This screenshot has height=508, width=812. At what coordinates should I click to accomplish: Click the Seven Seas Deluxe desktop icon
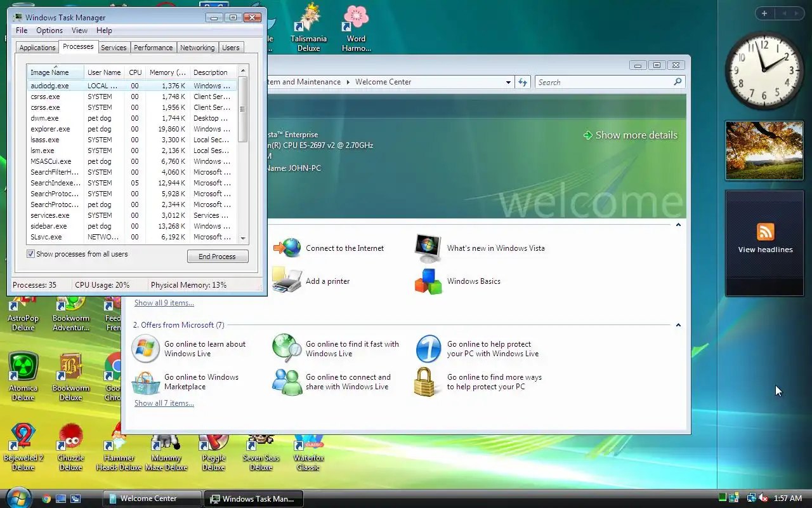coord(261,452)
